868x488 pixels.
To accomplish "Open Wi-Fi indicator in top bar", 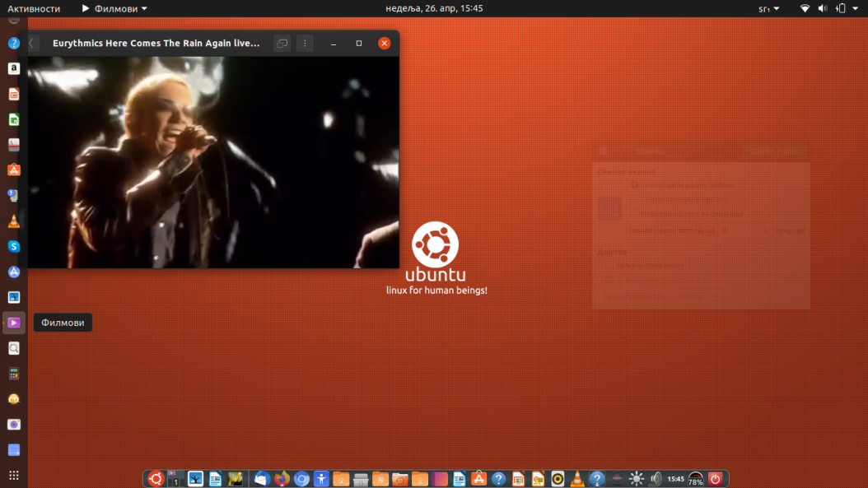I will coord(805,8).
